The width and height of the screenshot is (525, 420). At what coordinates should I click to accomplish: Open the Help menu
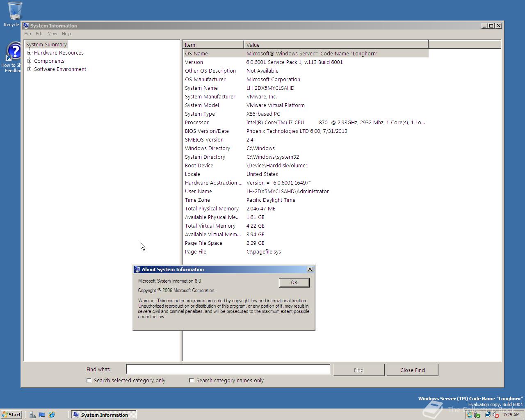click(66, 34)
